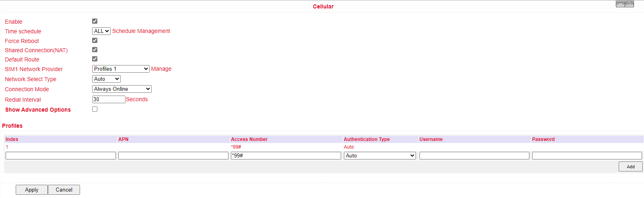644x198 pixels.
Task: Toggle Shared Connection(NAT) checkbox
Action: pos(95,50)
